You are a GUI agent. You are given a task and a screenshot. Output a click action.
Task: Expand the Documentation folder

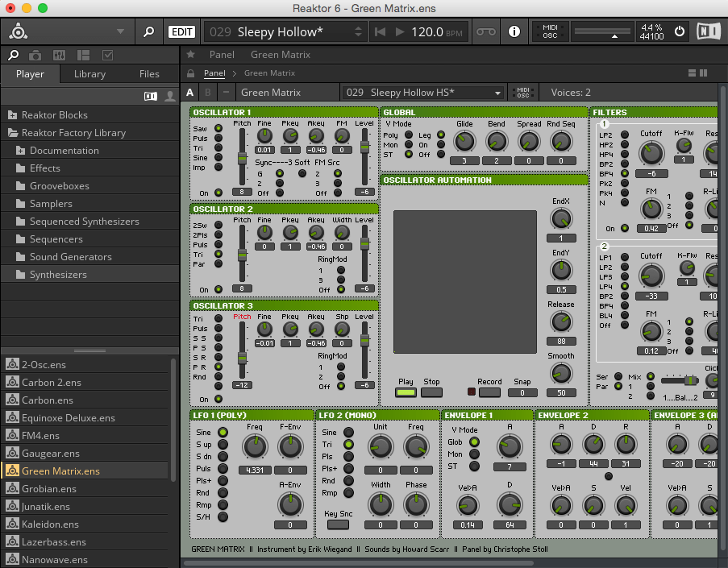[20, 151]
